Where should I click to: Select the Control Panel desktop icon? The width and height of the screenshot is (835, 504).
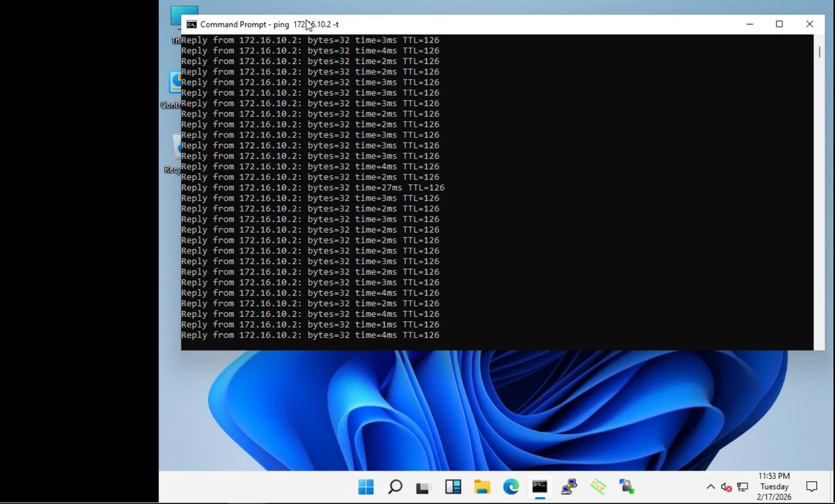[x=173, y=89]
